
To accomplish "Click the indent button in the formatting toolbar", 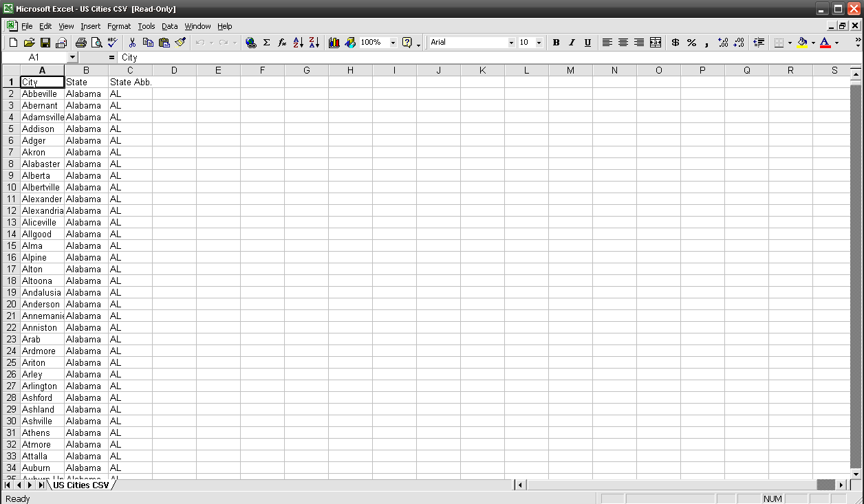I will 759,43.
